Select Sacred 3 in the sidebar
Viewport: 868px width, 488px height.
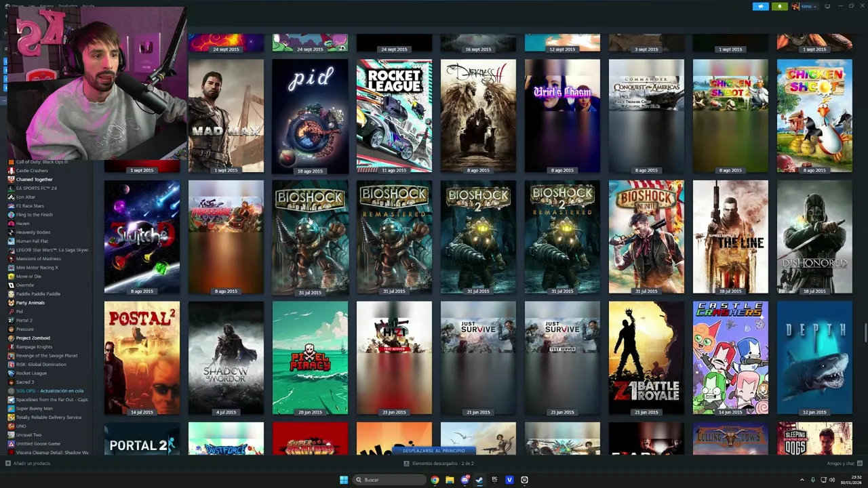[x=24, y=382]
